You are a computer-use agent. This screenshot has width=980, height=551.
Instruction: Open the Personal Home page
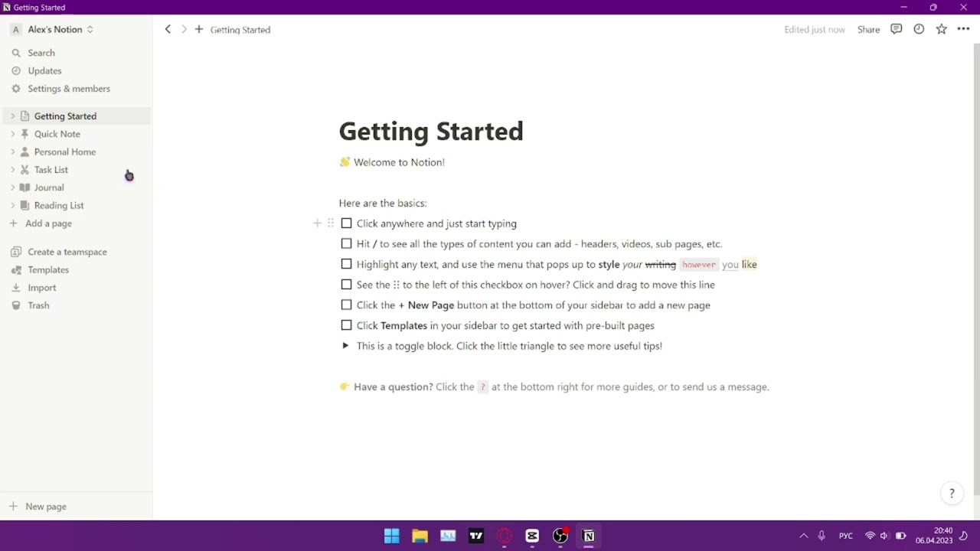65,152
